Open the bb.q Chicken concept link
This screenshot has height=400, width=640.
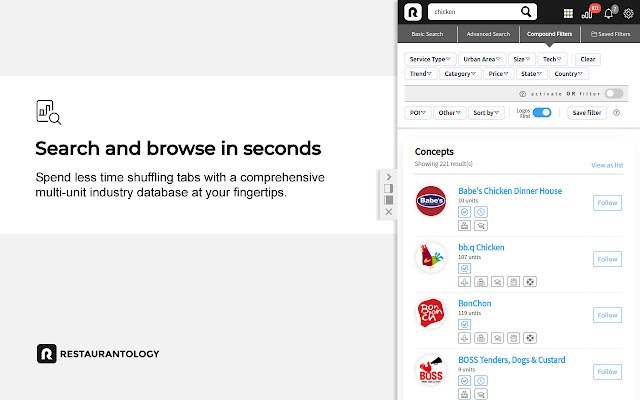pyautogui.click(x=481, y=247)
